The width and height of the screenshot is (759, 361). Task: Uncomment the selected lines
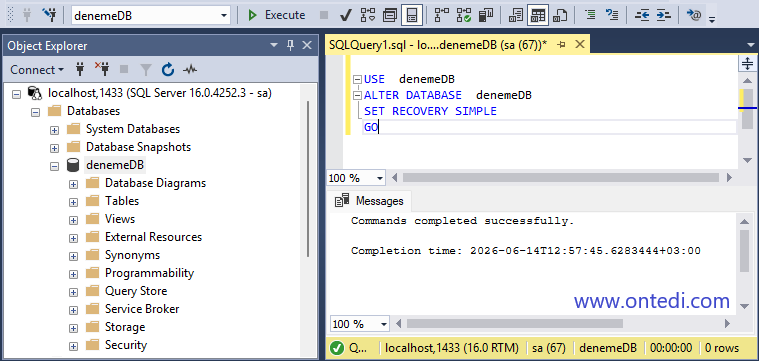pos(612,15)
